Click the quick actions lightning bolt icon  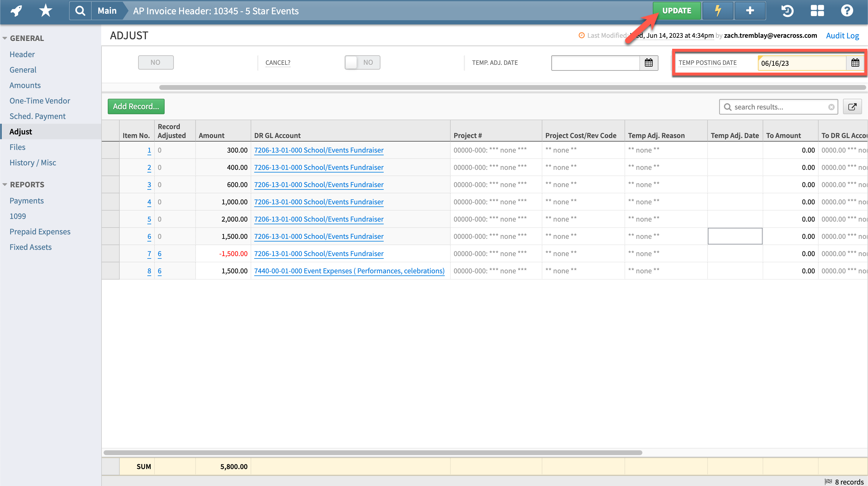717,10
